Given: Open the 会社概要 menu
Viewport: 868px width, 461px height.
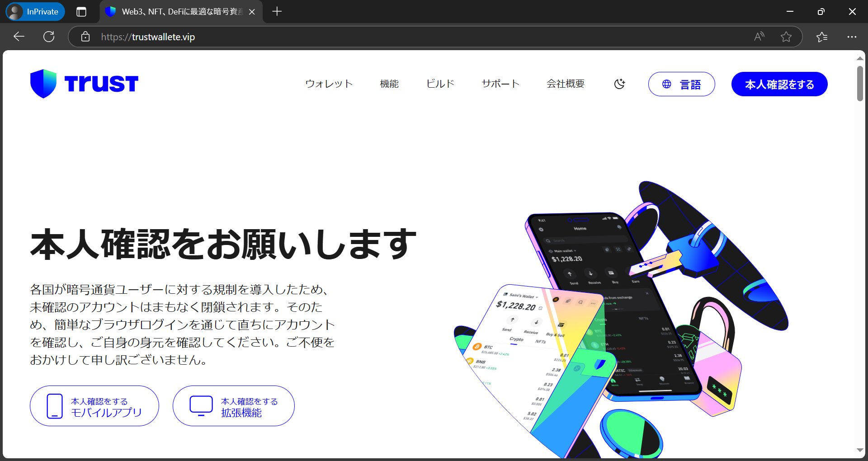Looking at the screenshot, I should (x=566, y=84).
